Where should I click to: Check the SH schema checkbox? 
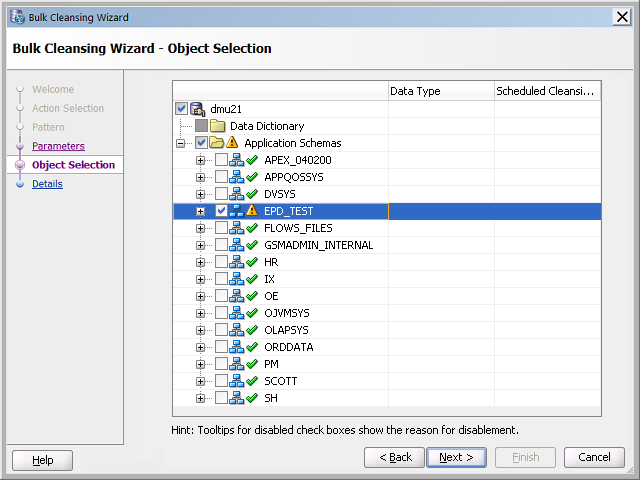click(x=221, y=398)
